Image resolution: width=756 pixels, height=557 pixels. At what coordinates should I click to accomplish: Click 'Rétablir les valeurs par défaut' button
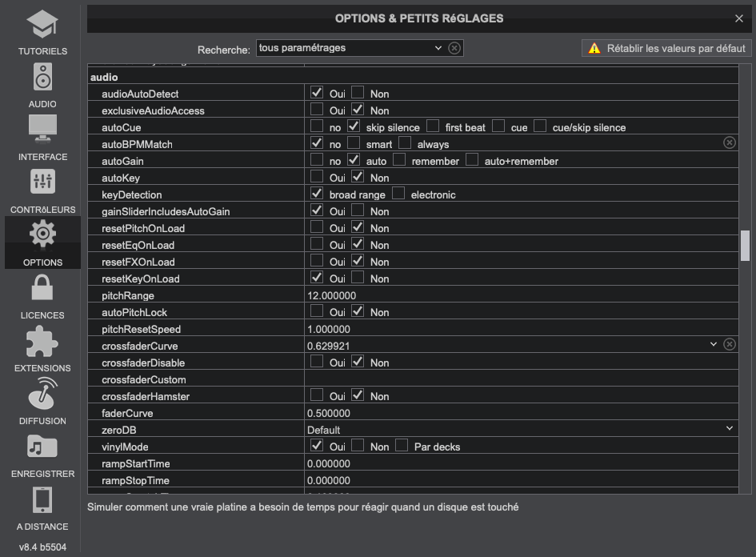point(666,48)
